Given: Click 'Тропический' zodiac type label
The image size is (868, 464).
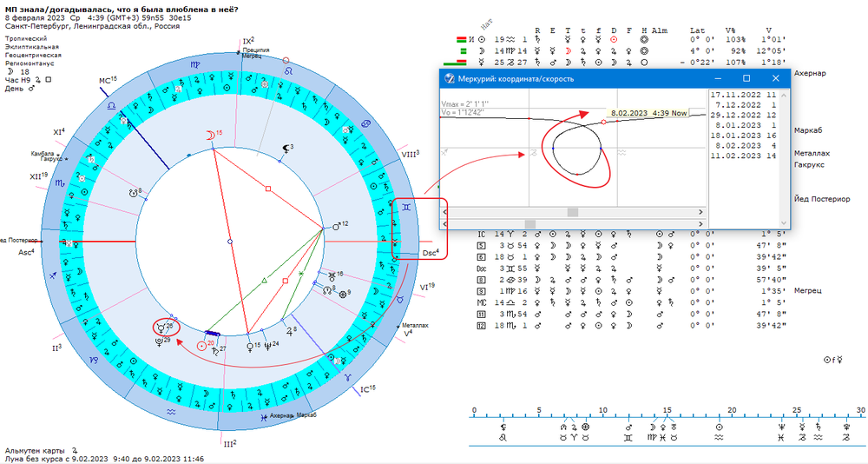Looking at the screenshot, I should pyautogui.click(x=27, y=39).
